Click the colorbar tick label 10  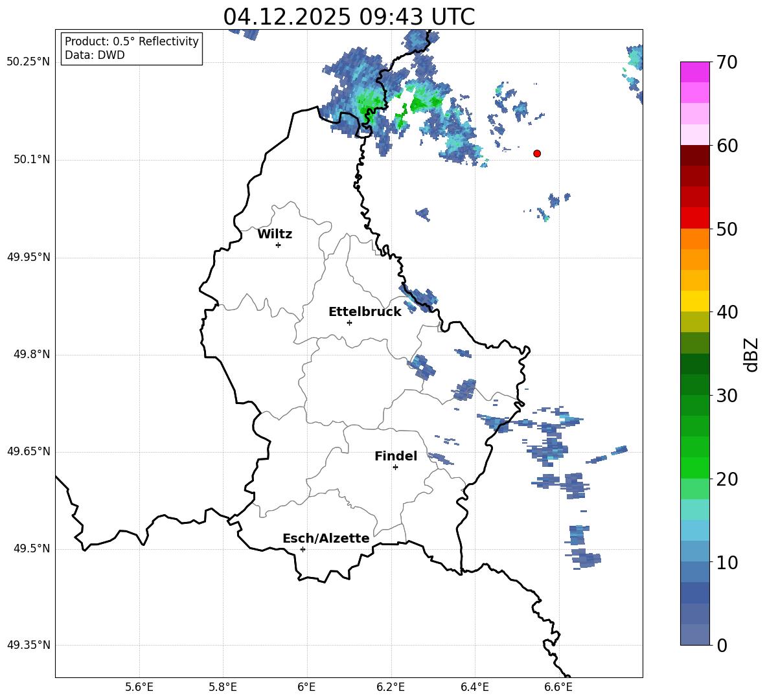tap(727, 562)
